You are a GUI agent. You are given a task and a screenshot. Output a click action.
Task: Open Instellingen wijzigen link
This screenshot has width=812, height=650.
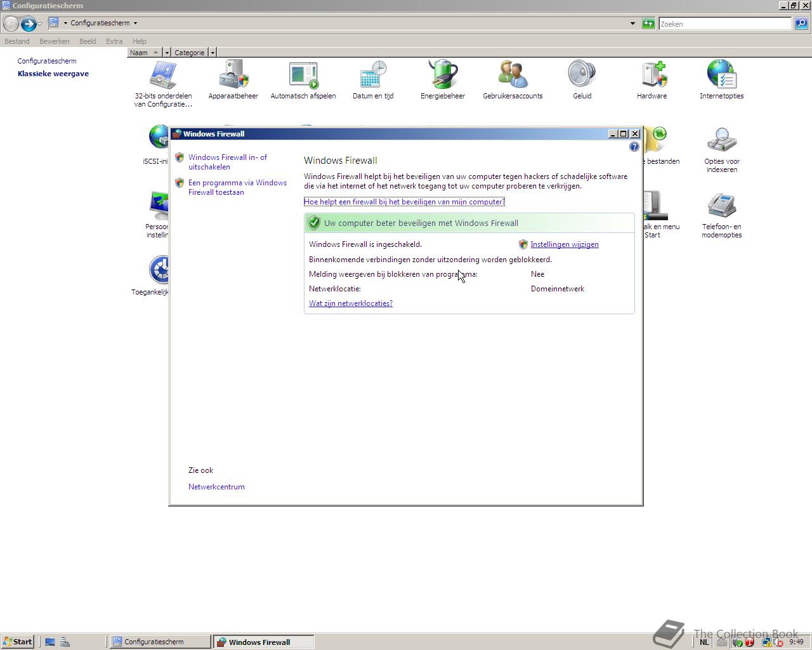pyautogui.click(x=565, y=244)
